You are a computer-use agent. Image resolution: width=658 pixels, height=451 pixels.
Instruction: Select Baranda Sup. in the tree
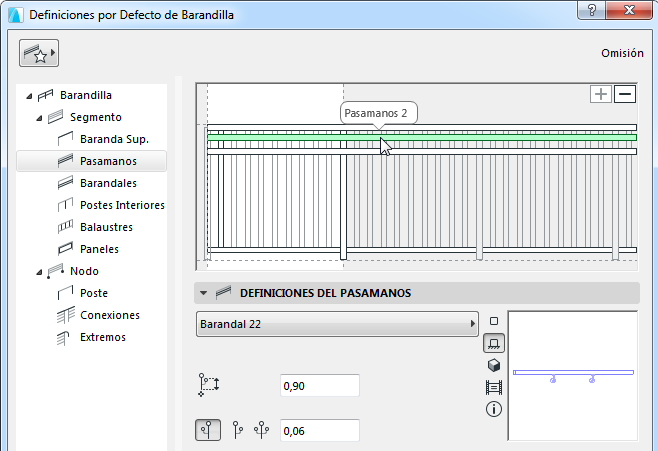click(x=114, y=139)
